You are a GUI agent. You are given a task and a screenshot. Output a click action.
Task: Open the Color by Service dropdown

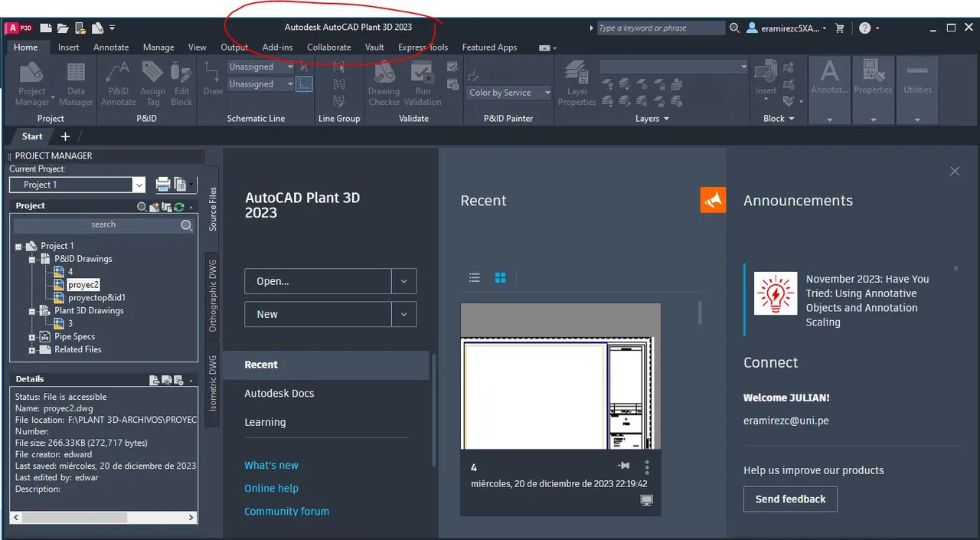tap(510, 93)
